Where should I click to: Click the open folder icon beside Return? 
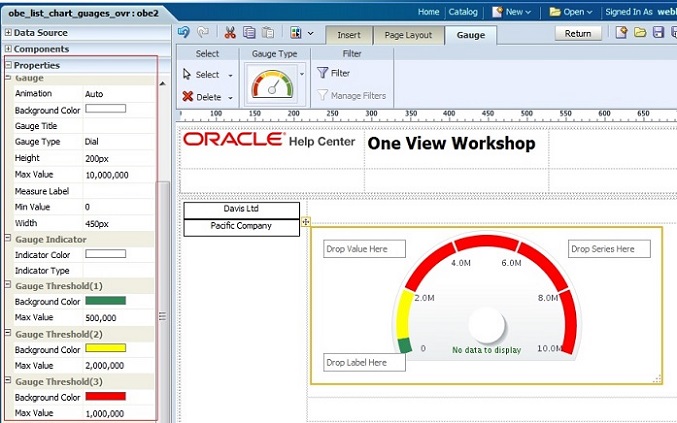[x=640, y=32]
